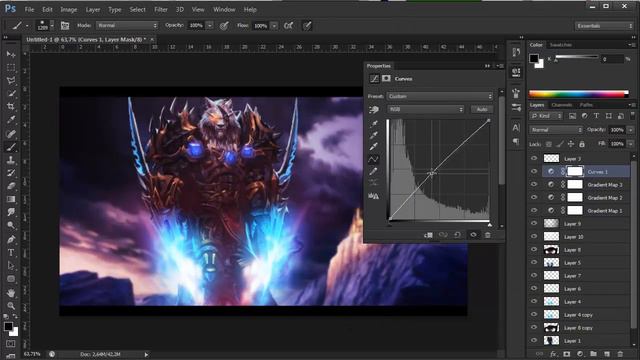Click layer Opacity value field

point(617,130)
